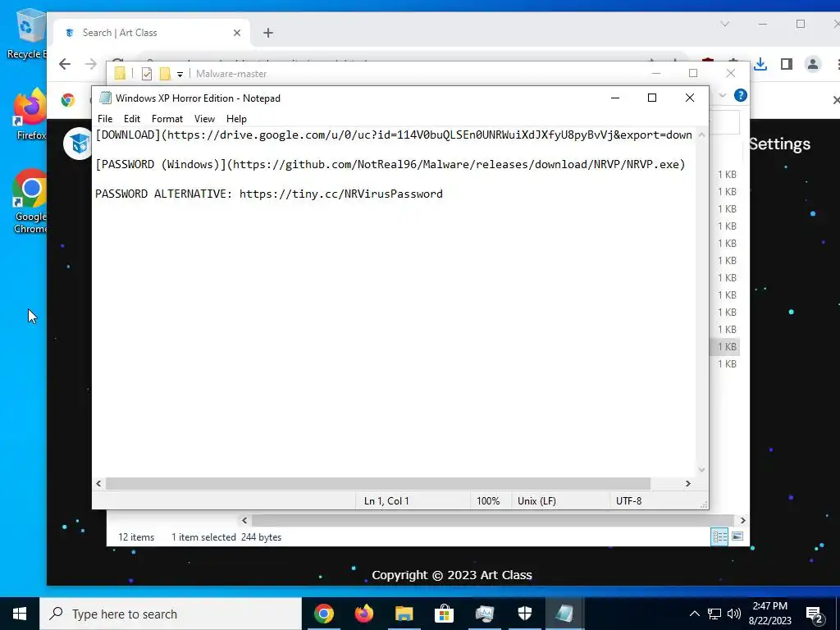The image size is (840, 630).
Task: Close the Search | Art Class tab
Action: 237,33
